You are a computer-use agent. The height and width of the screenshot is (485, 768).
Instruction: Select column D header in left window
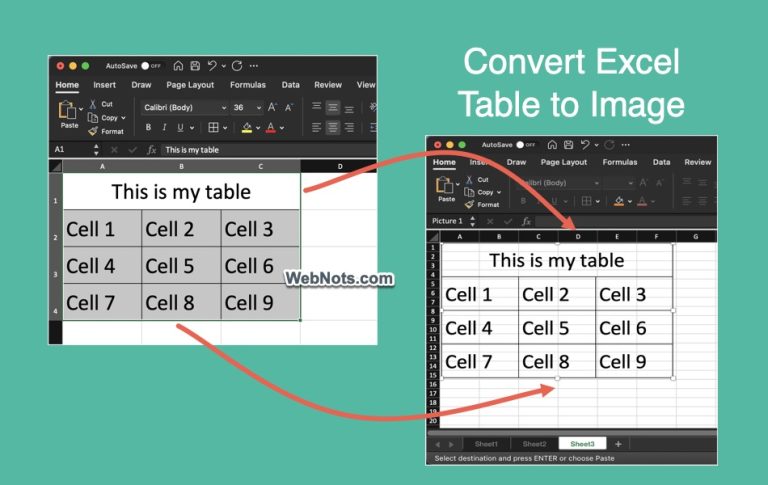[x=340, y=167]
